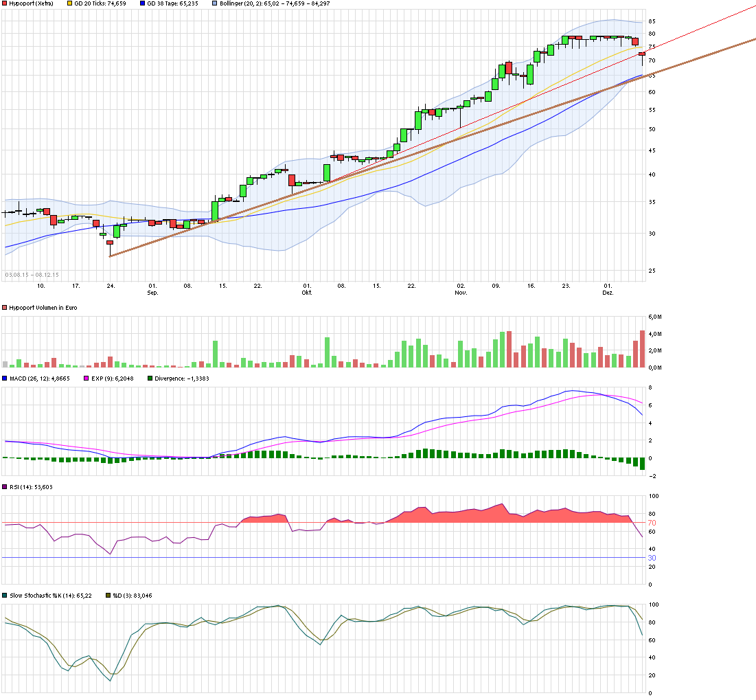Click the date range '03.08.15 - 08.12.15' text

tap(32, 275)
